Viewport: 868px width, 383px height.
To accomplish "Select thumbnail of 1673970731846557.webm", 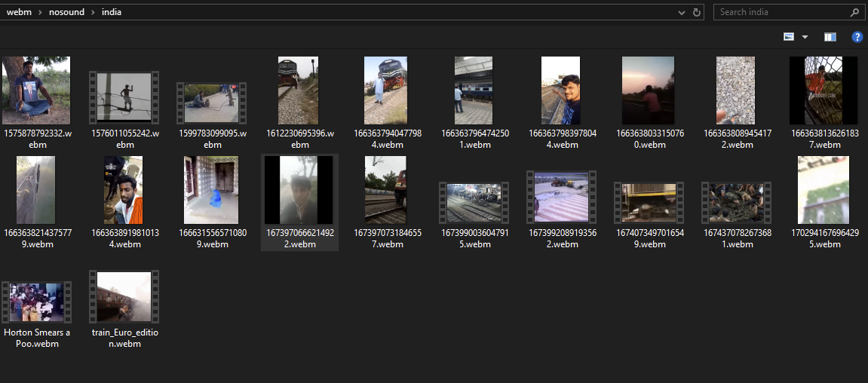I will point(386,190).
